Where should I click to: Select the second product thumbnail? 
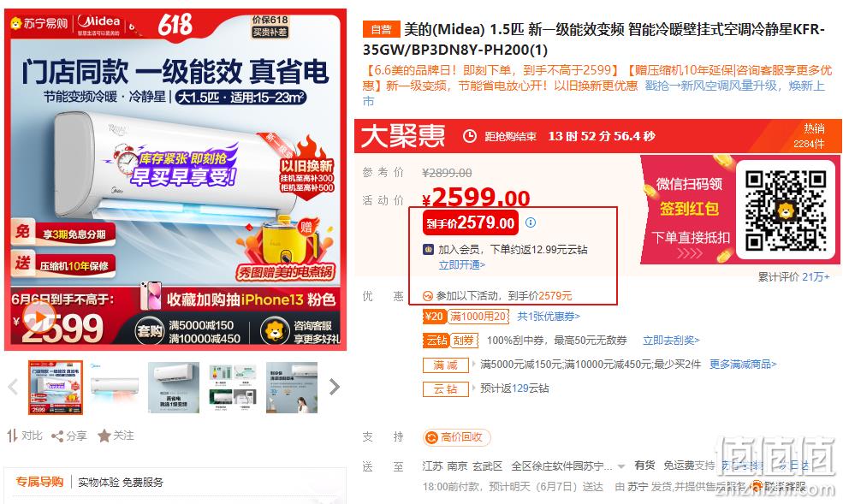pyautogui.click(x=115, y=388)
